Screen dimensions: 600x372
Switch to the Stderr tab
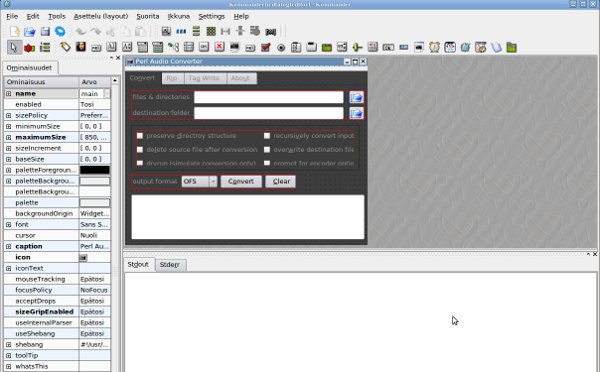[170, 264]
